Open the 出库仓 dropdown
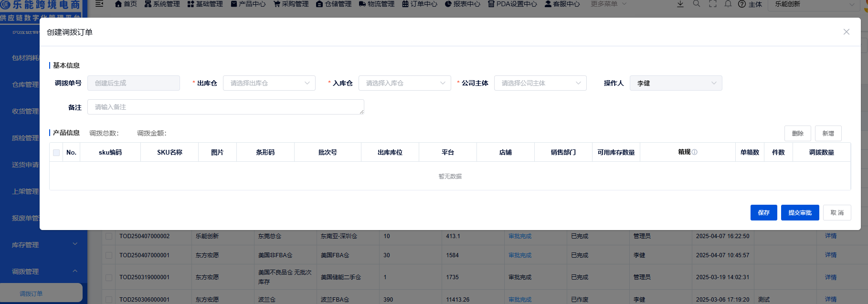Viewport: 868px width, 304px height. pos(269,83)
